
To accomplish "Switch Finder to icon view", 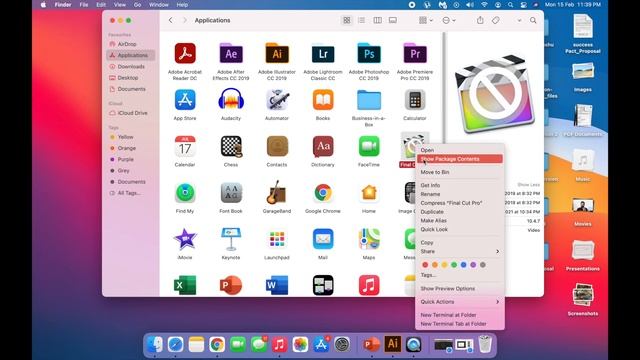I will pyautogui.click(x=347, y=20).
